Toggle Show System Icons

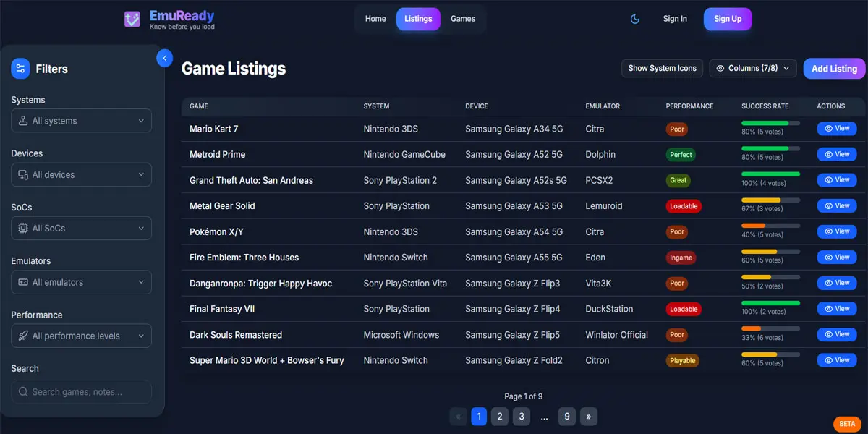point(662,68)
